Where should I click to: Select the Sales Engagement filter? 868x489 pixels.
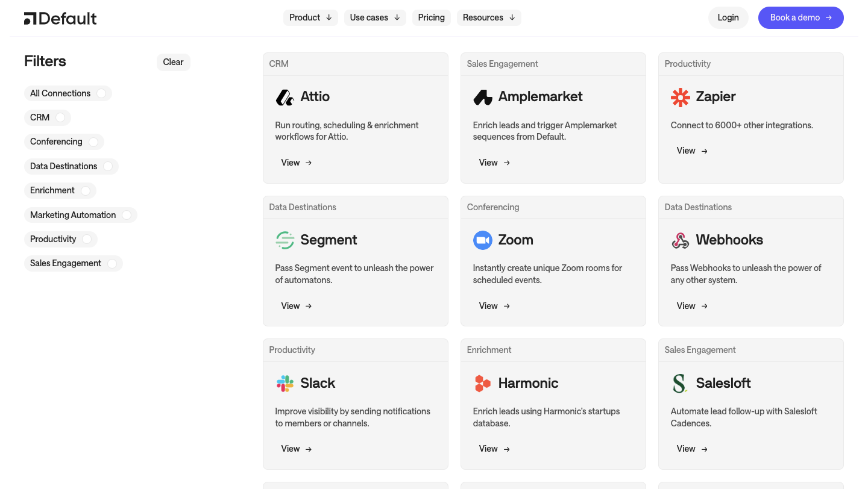(x=74, y=263)
